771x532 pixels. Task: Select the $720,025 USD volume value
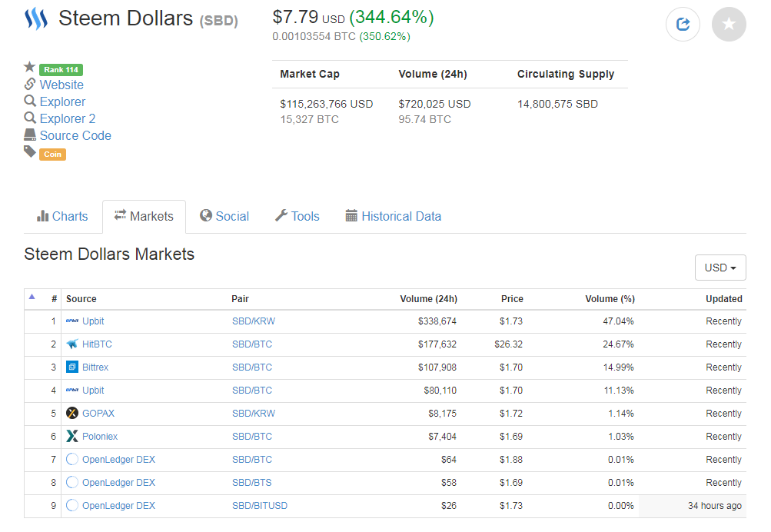(434, 104)
